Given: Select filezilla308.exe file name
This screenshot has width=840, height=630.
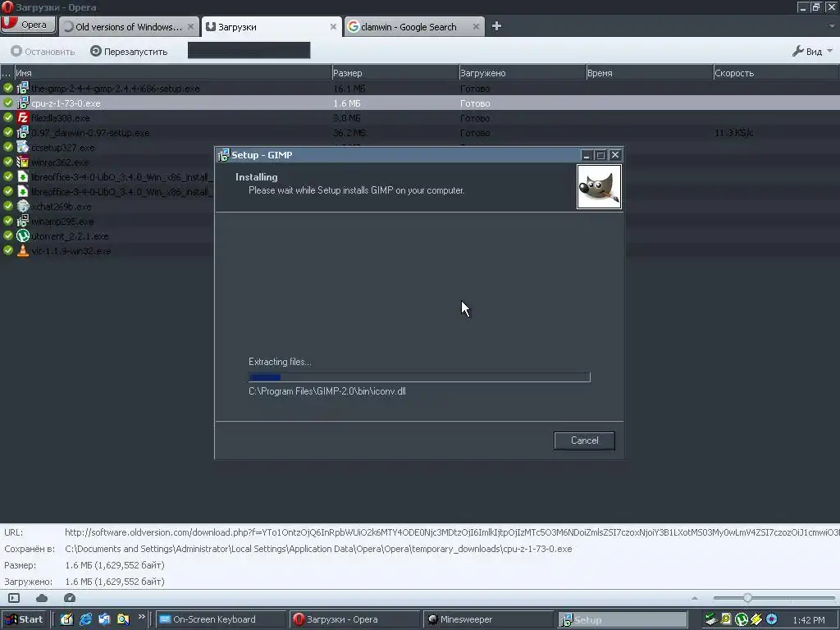Looking at the screenshot, I should [60, 118].
